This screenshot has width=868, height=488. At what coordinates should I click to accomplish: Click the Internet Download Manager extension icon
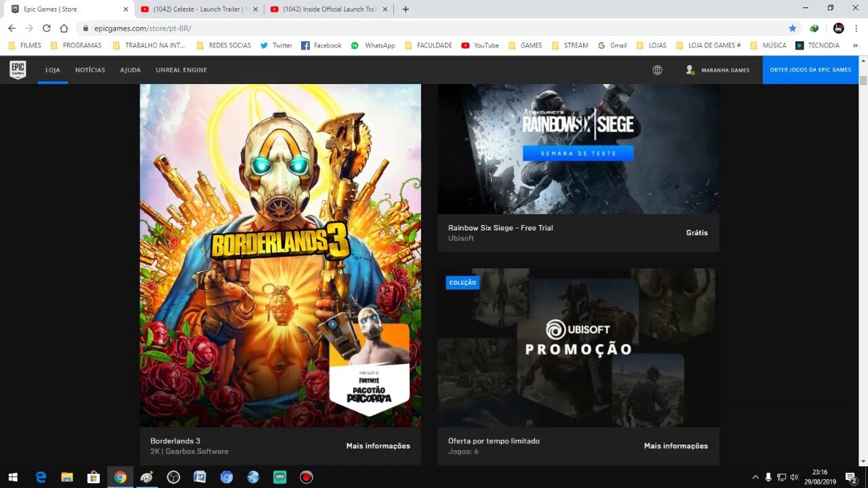[814, 28]
